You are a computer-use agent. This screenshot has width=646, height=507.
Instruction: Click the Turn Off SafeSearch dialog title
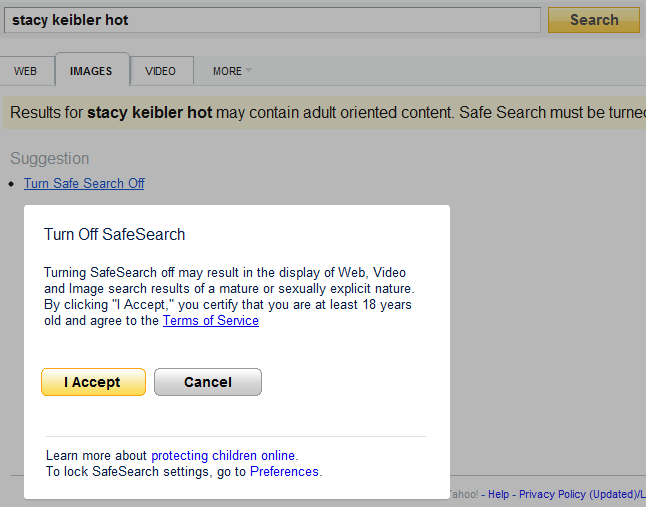pyautogui.click(x=114, y=235)
